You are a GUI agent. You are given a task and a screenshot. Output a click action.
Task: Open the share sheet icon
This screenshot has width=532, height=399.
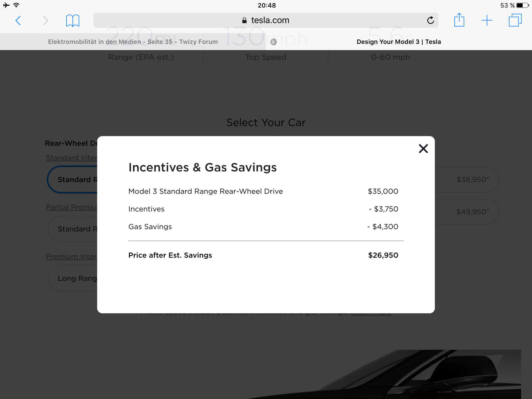coord(459,20)
